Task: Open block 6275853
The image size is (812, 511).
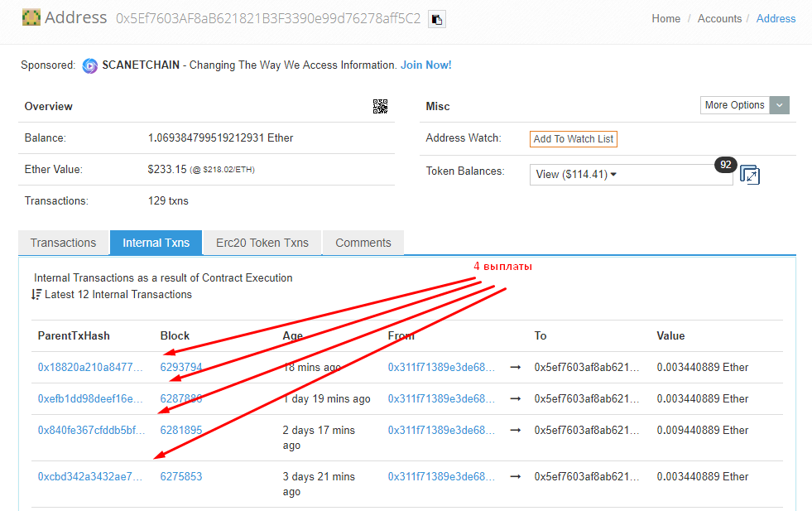Action: [x=181, y=476]
